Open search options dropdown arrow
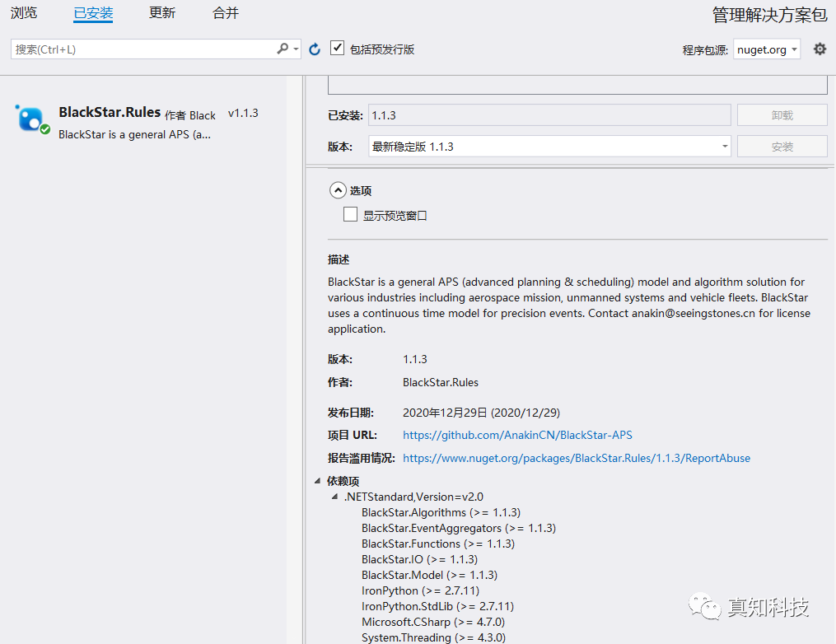Viewport: 836px width, 644px height. click(296, 49)
